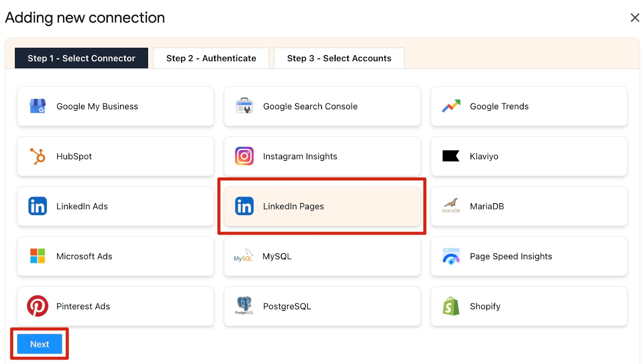This screenshot has width=644, height=364.
Task: Choose the Page Speed Insights connector
Action: coord(529,256)
